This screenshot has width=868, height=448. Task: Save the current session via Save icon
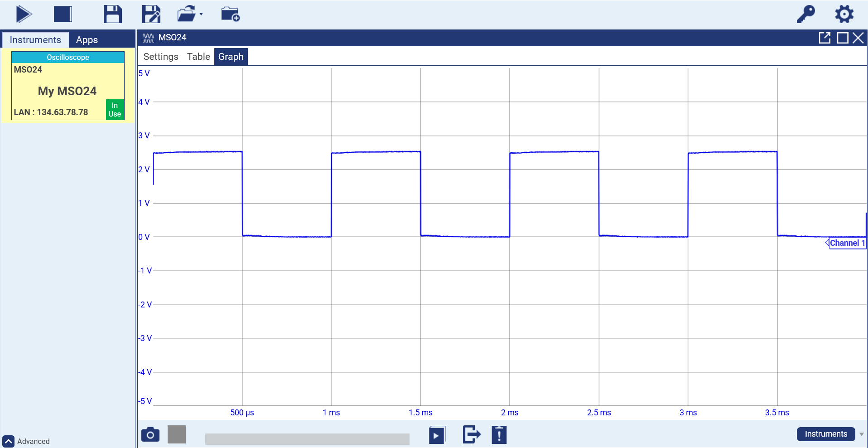pyautogui.click(x=112, y=14)
